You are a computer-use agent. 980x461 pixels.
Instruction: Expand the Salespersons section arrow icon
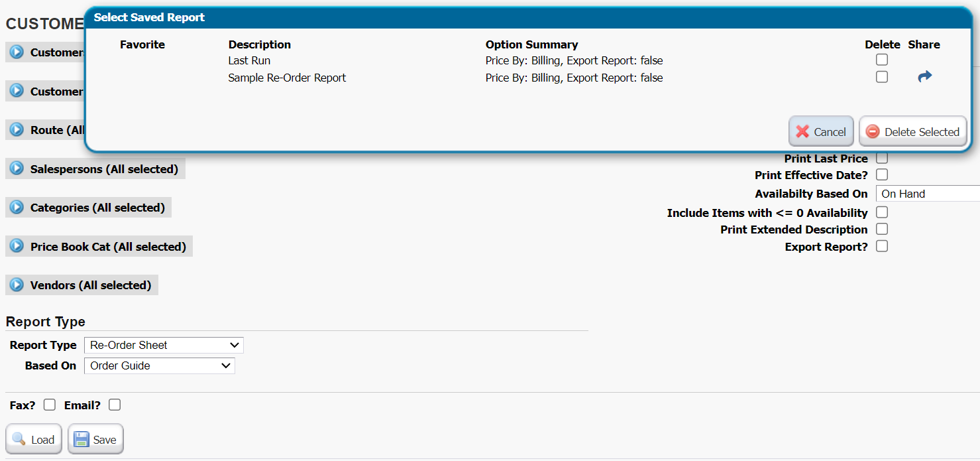(x=17, y=169)
